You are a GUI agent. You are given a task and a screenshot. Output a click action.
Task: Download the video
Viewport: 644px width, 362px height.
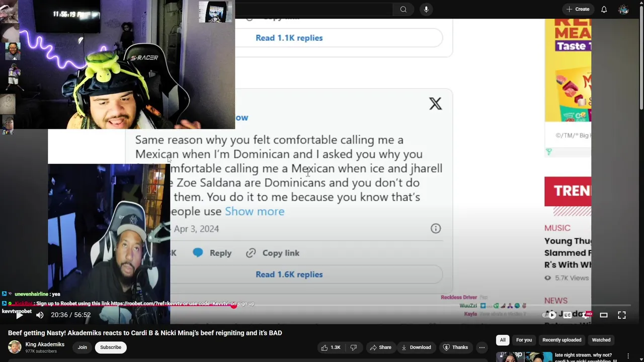click(x=416, y=347)
